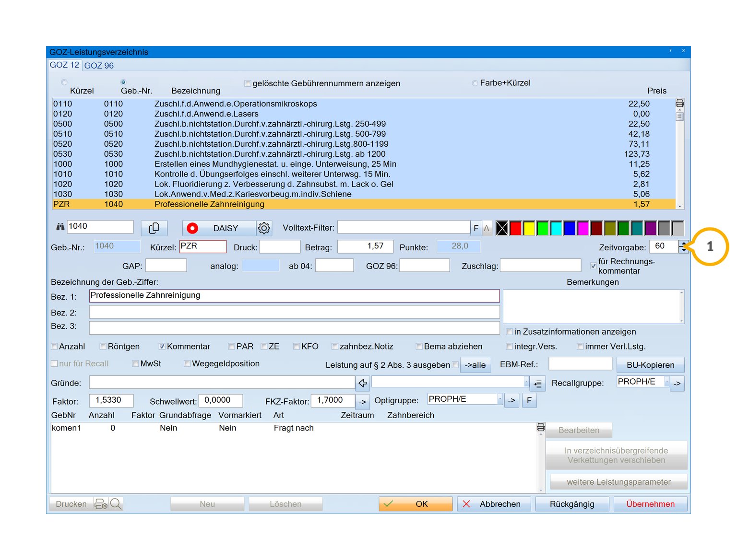Click the Rückgängig button
Screen dimensions: 737x560
click(572, 504)
